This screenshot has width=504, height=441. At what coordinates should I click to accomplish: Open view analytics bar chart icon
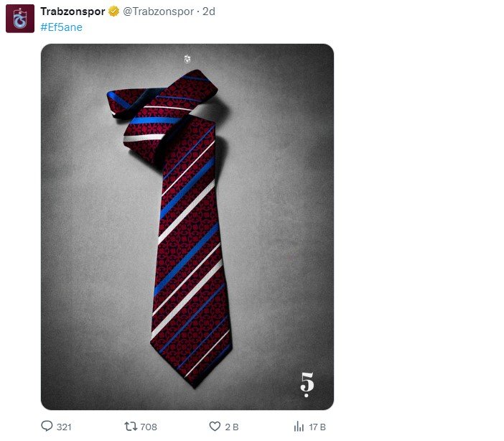(299, 427)
